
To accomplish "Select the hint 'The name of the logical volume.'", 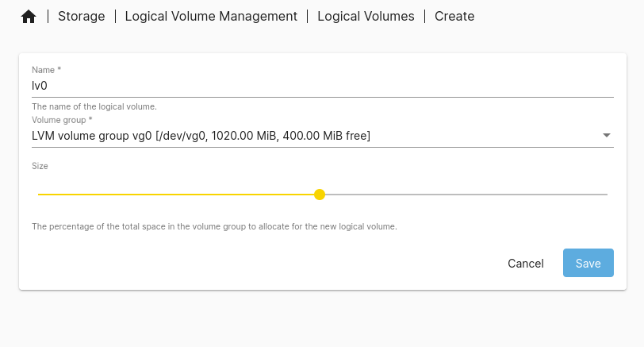I will pos(94,106).
